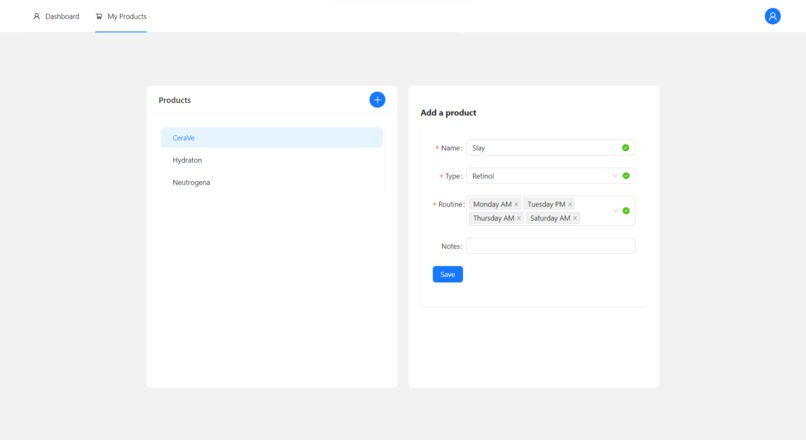Click the Saturday AM tag label
The width and height of the screenshot is (806, 440).
click(x=550, y=218)
